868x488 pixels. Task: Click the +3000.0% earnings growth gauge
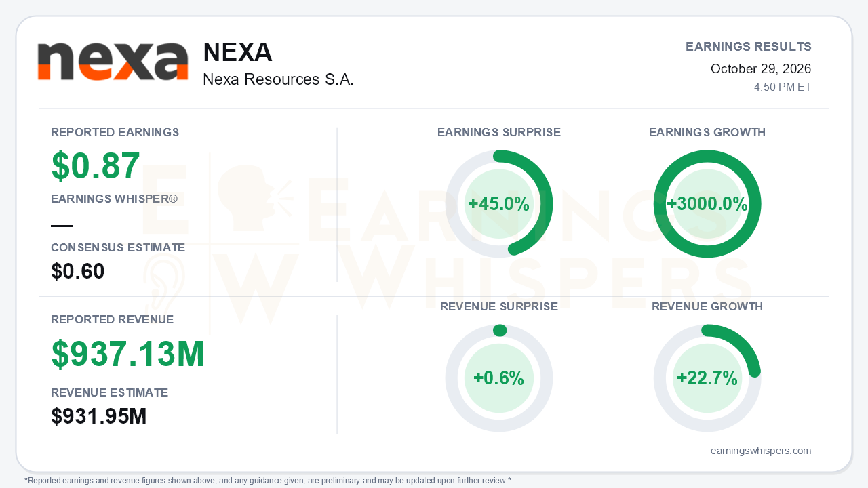tap(707, 204)
